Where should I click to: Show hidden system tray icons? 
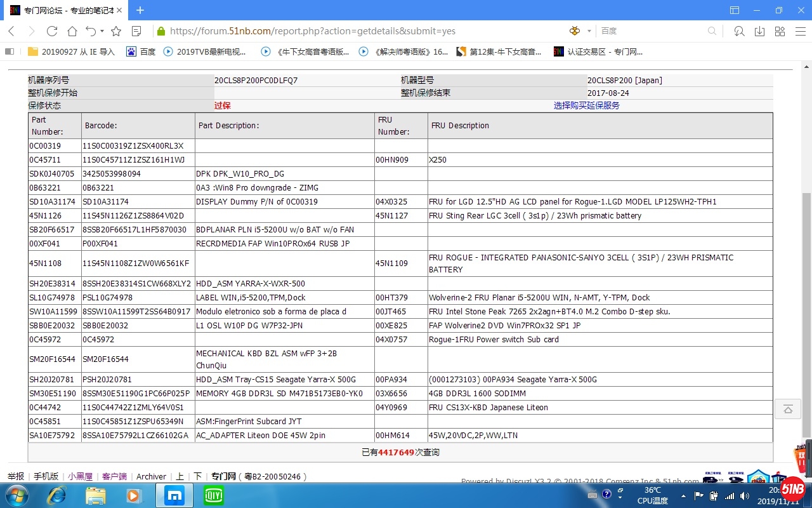pyautogui.click(x=683, y=495)
